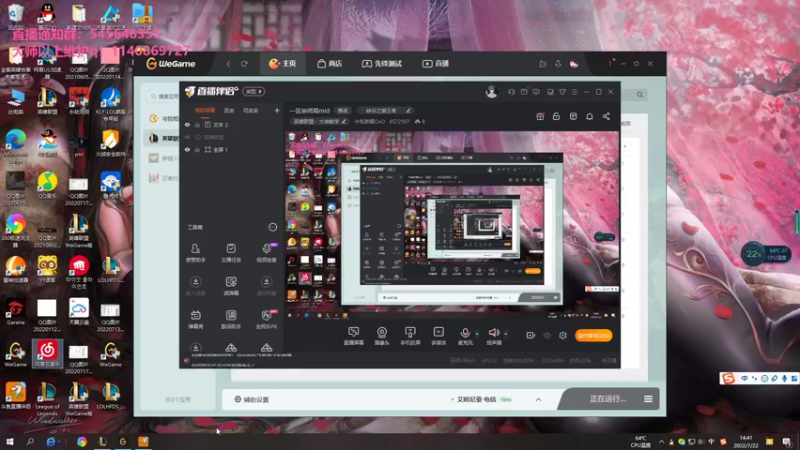
Task: Open the 主播任务 tool
Action: click(231, 253)
